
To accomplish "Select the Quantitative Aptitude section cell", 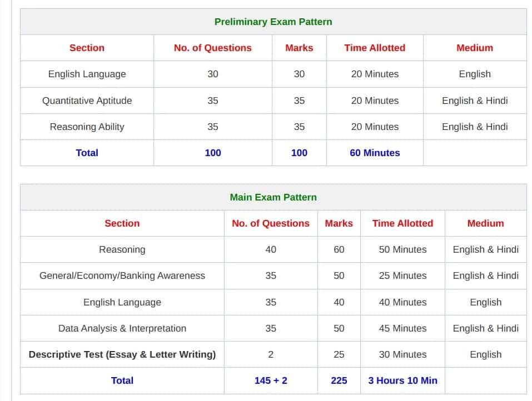I will [87, 101].
